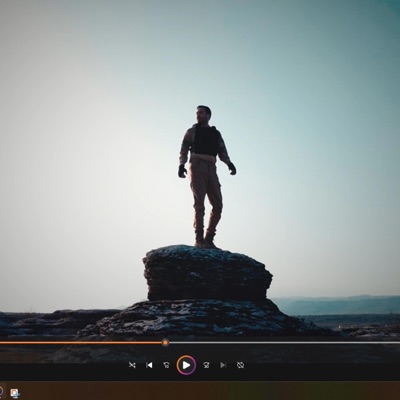
Task: Go to the next track
Action: 223,365
